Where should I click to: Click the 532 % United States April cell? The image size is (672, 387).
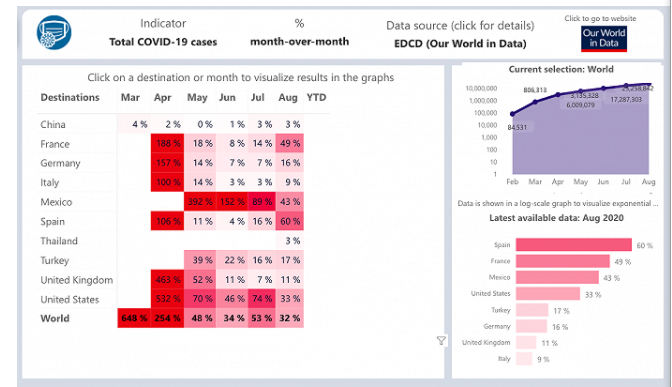point(168,299)
